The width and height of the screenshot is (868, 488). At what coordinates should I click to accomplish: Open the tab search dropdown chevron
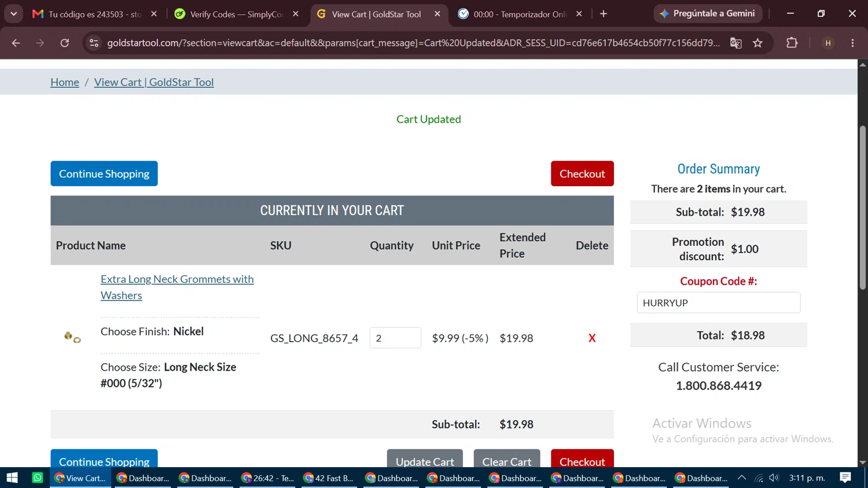[x=13, y=14]
